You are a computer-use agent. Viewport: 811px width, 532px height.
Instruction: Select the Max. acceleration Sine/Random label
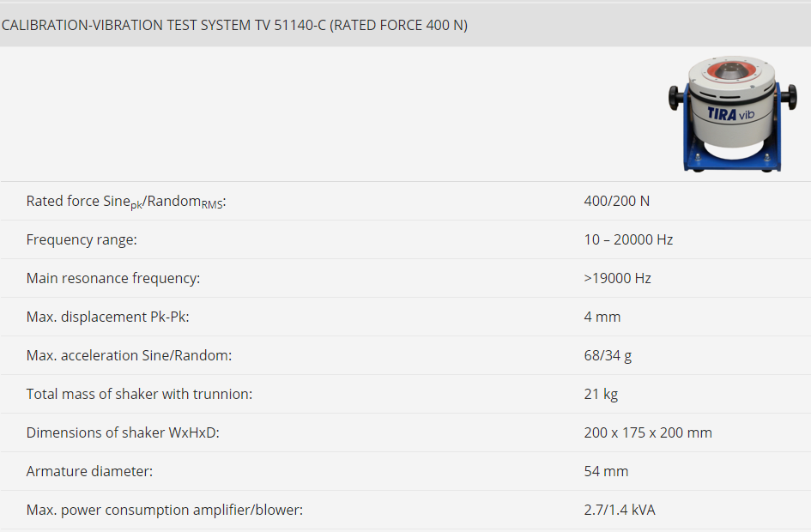click(129, 356)
